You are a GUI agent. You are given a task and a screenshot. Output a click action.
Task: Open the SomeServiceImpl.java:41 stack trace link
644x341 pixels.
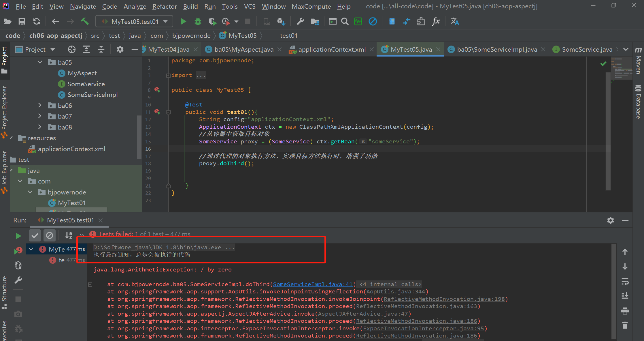[313, 284]
